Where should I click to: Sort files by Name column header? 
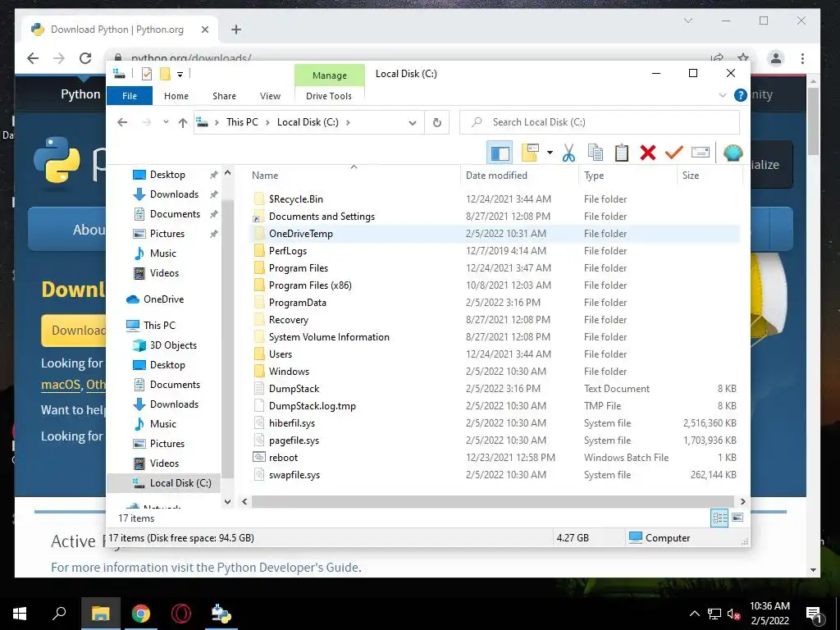click(x=354, y=176)
